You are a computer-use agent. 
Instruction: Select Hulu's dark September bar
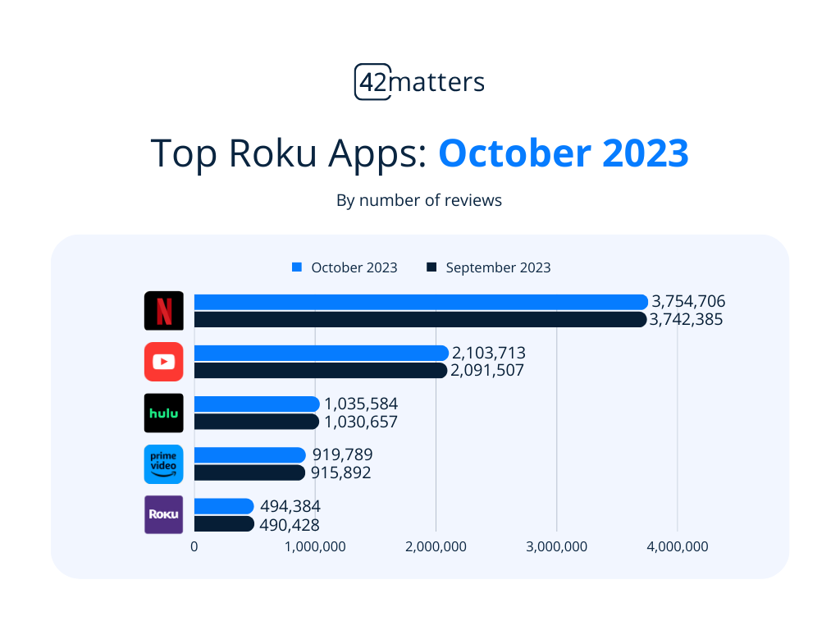coord(257,422)
